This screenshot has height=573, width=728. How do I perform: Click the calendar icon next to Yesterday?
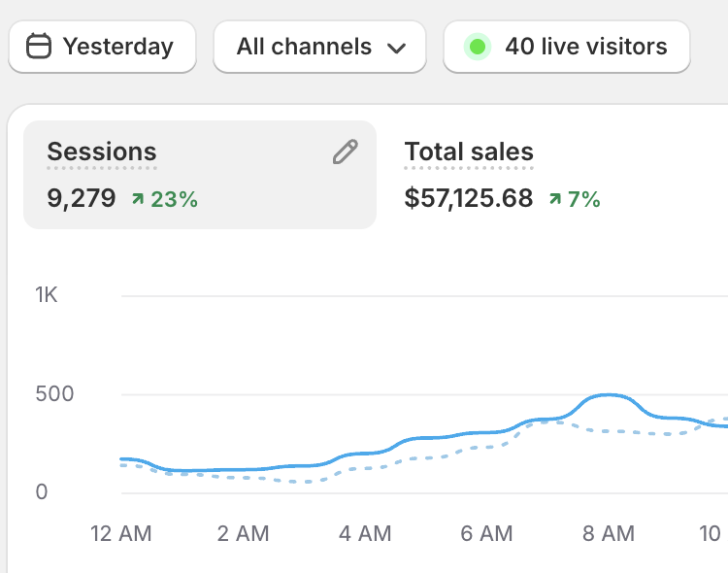(x=39, y=46)
